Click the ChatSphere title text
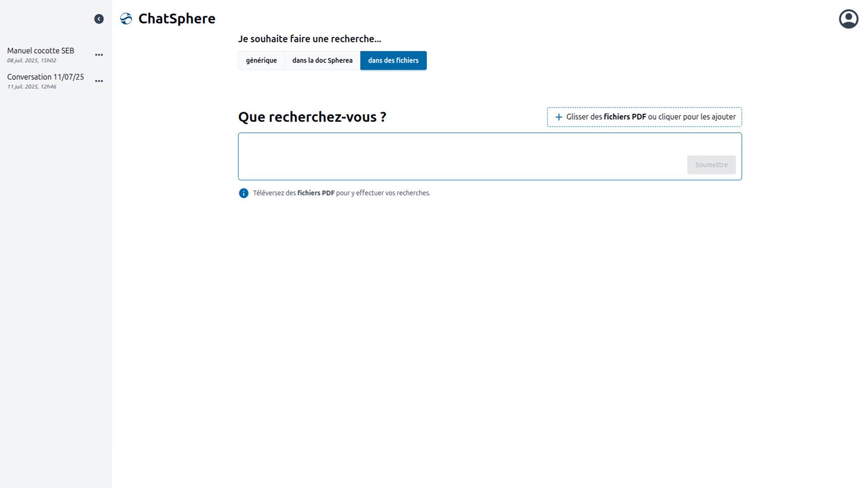 [x=176, y=19]
